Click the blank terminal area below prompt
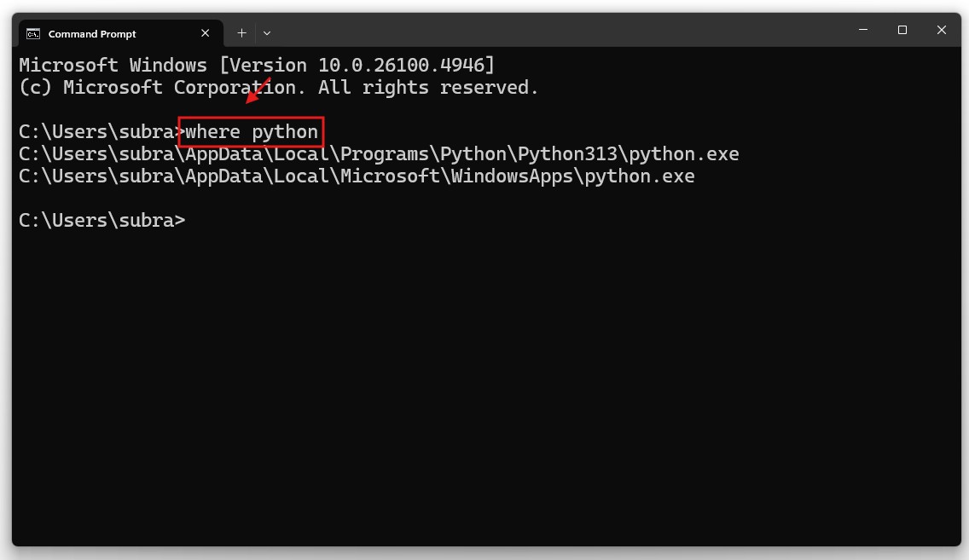Image resolution: width=969 pixels, height=560 pixels. pyautogui.click(x=484, y=384)
